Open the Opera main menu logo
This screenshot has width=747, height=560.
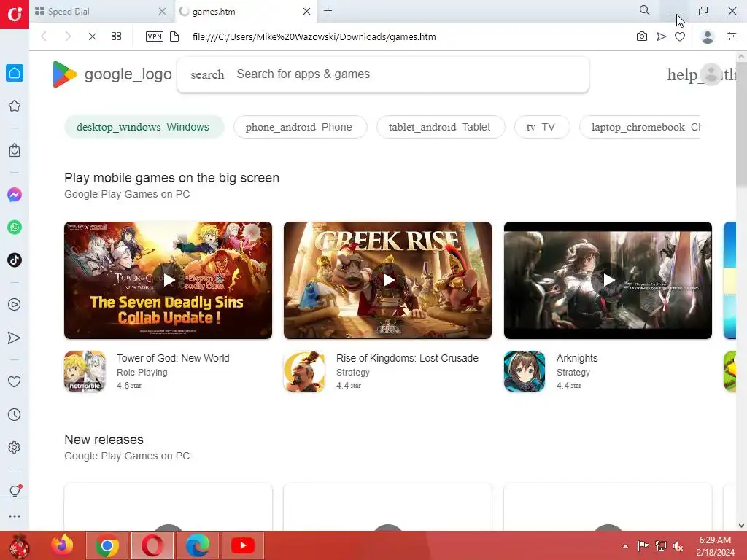(x=15, y=15)
